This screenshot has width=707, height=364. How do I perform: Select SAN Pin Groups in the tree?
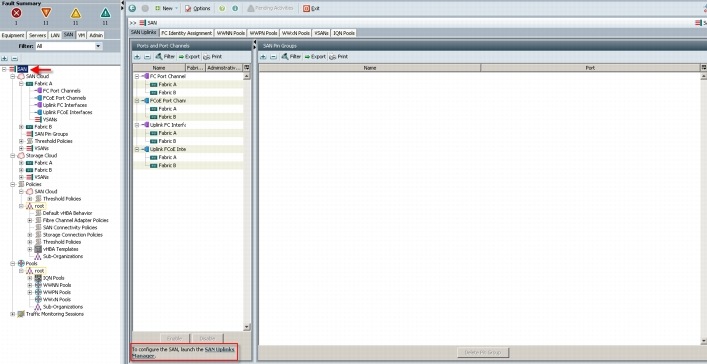pyautogui.click(x=51, y=134)
